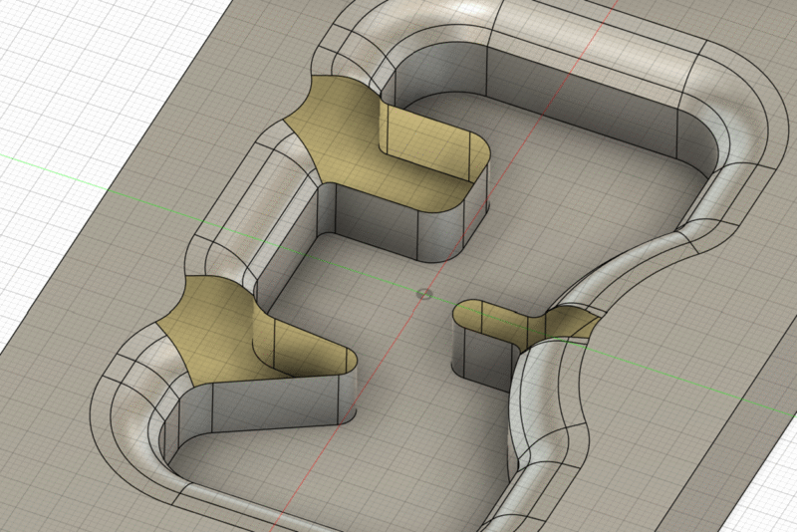
Task: Pick the small yellow face on right fillet
Action: (570, 322)
